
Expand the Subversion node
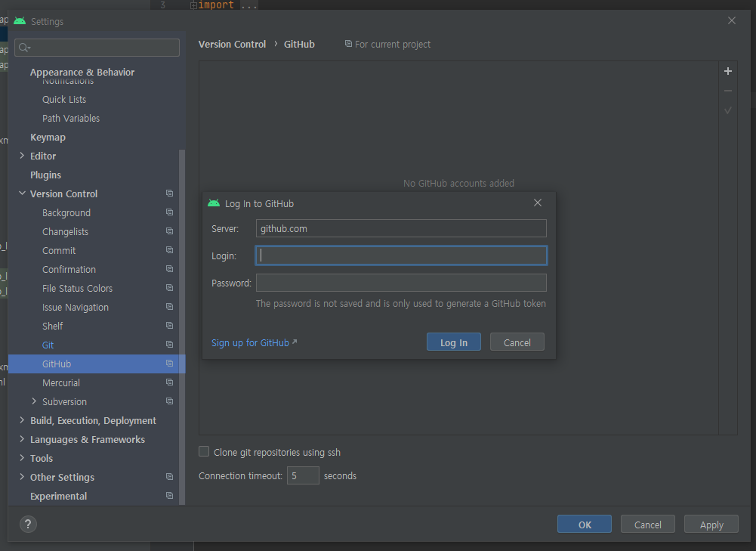34,401
